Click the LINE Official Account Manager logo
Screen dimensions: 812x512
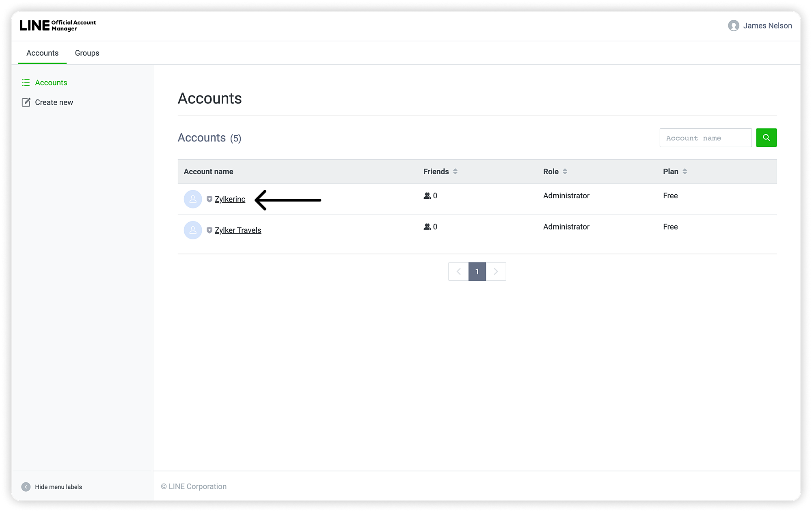58,26
